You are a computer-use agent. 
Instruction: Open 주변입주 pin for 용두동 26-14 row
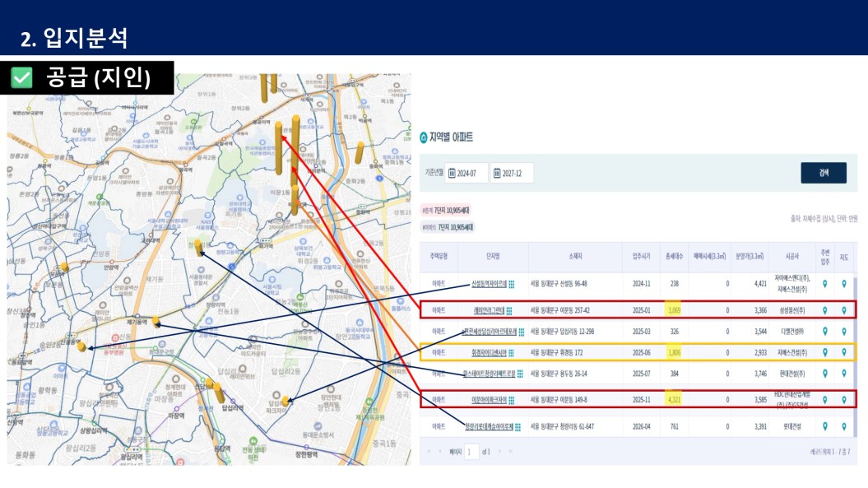pos(825,374)
